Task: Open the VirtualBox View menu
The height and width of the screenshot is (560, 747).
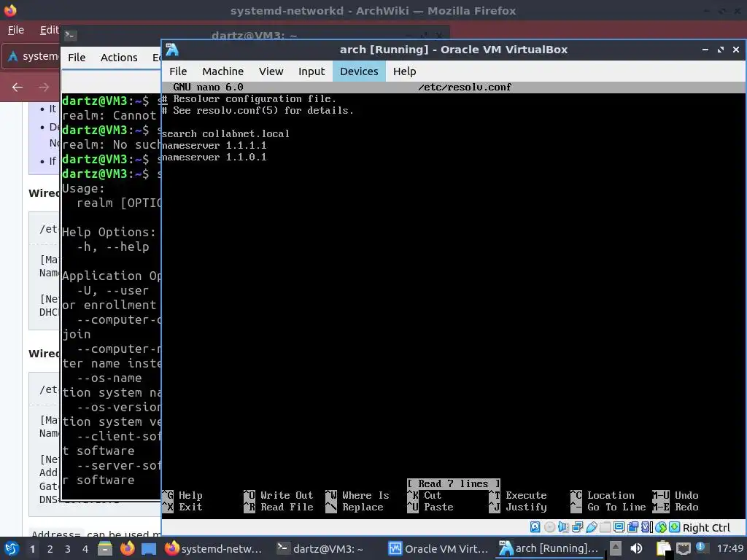Action: [x=271, y=71]
